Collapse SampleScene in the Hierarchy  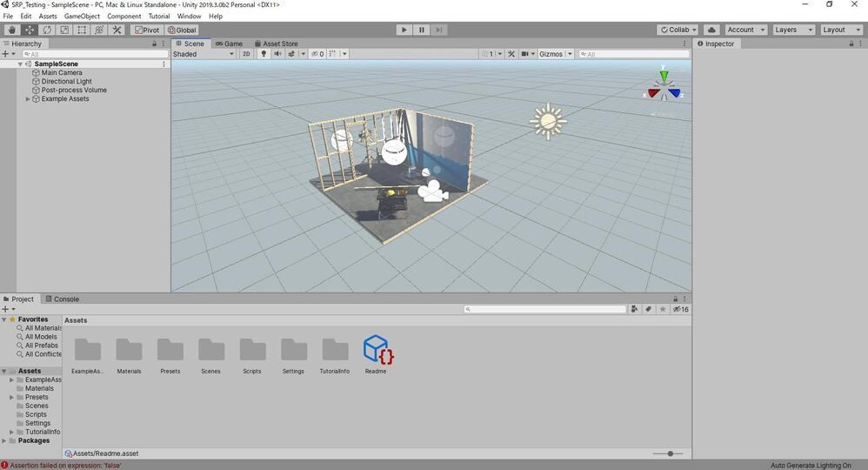pyautogui.click(x=20, y=64)
